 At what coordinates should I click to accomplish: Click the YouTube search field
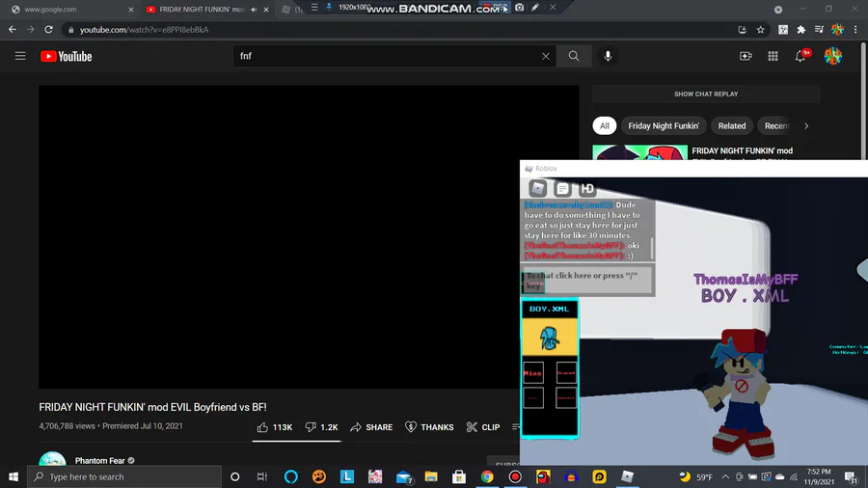click(388, 56)
